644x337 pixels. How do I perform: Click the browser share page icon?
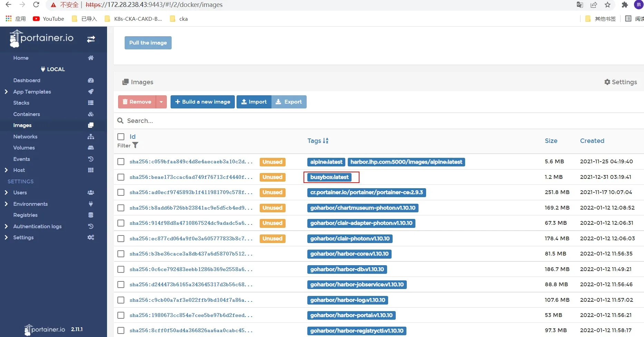tap(594, 5)
